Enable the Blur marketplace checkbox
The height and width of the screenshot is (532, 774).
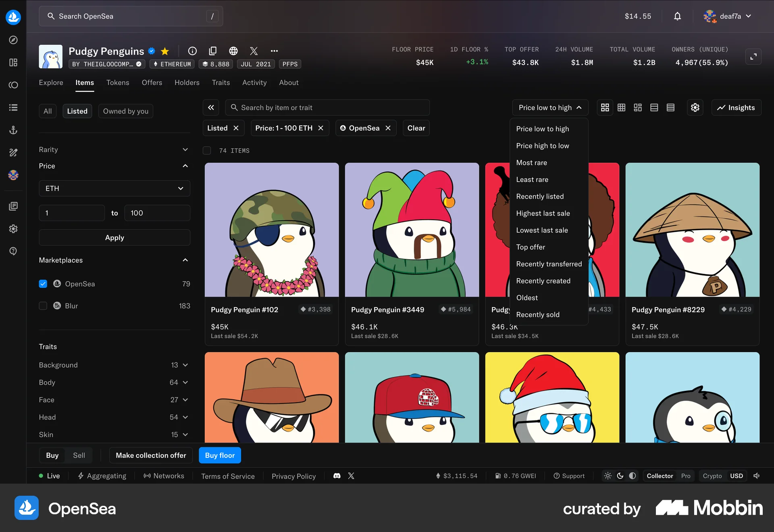click(43, 305)
